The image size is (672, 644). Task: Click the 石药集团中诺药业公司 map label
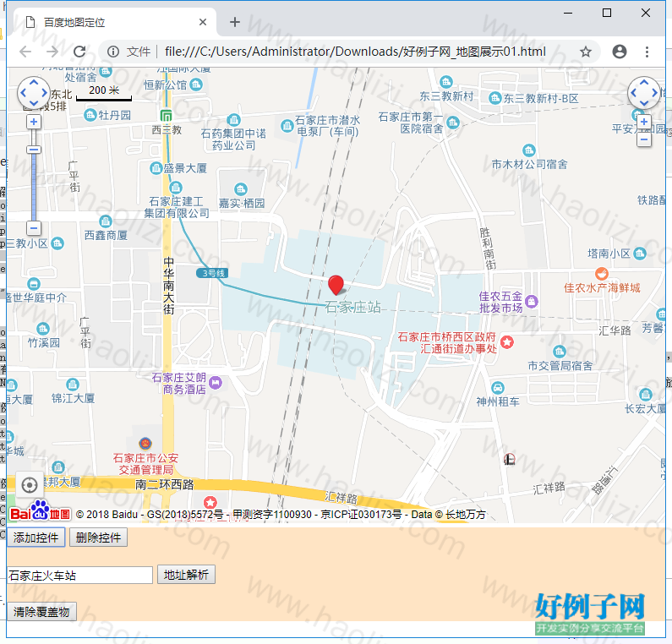233,139
